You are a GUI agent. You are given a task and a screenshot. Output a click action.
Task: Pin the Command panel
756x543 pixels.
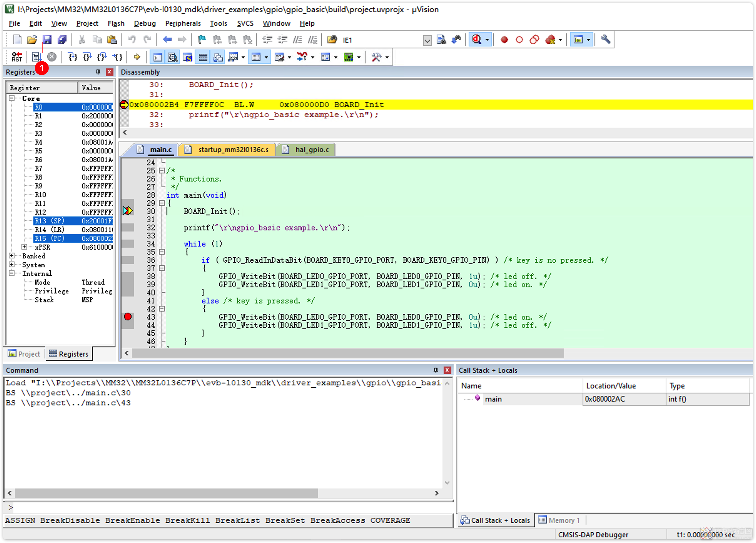click(x=436, y=370)
